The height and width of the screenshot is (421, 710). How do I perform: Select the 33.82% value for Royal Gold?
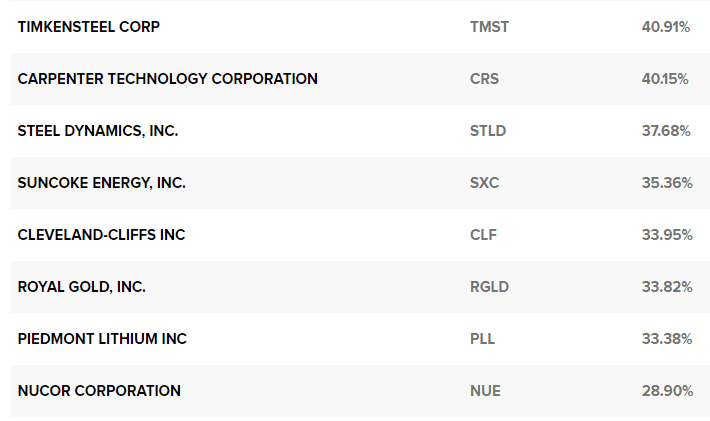tap(666, 287)
